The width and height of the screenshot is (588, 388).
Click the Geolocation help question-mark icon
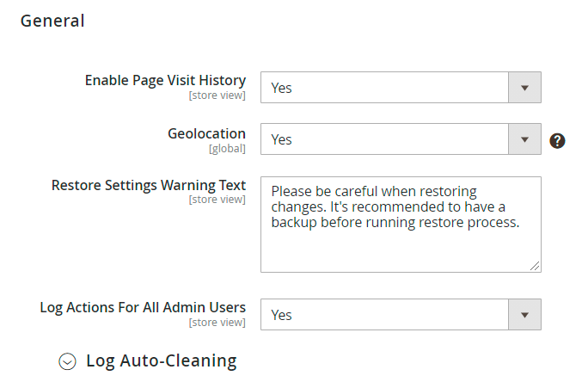coord(557,140)
